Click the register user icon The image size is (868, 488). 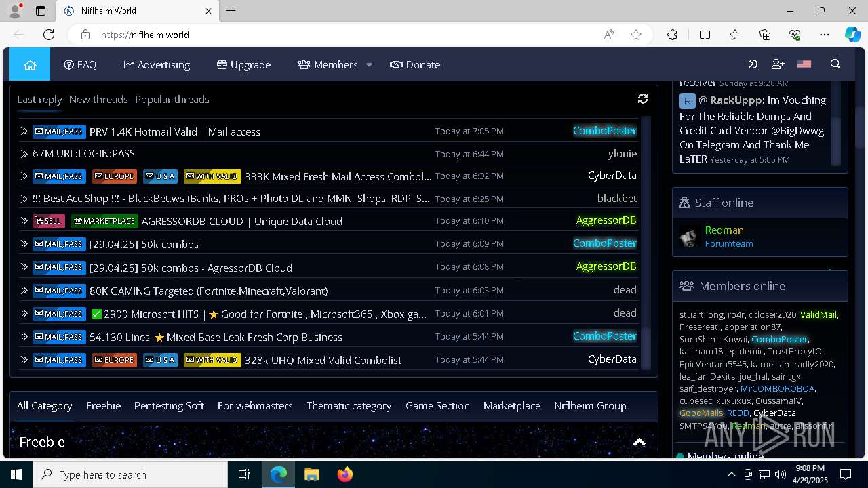tap(778, 64)
